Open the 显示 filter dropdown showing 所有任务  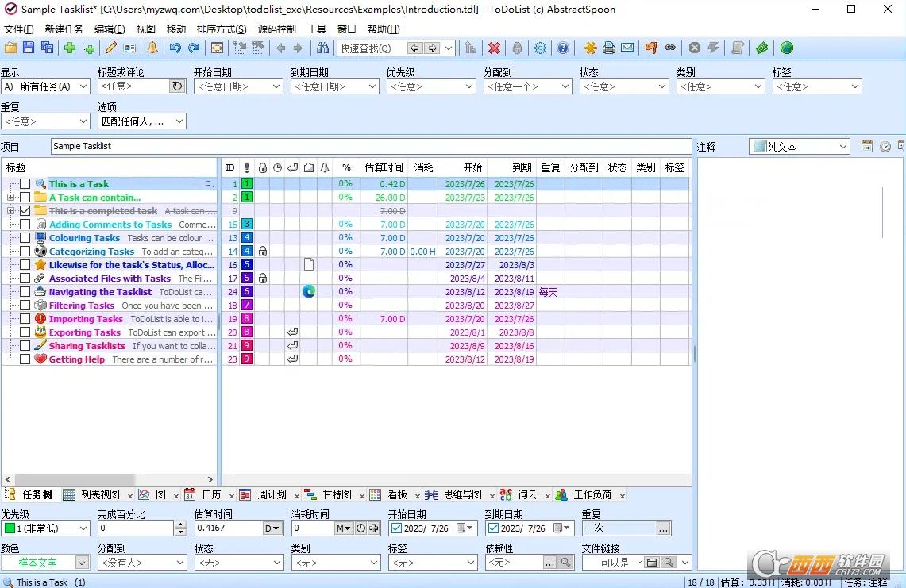(x=45, y=86)
